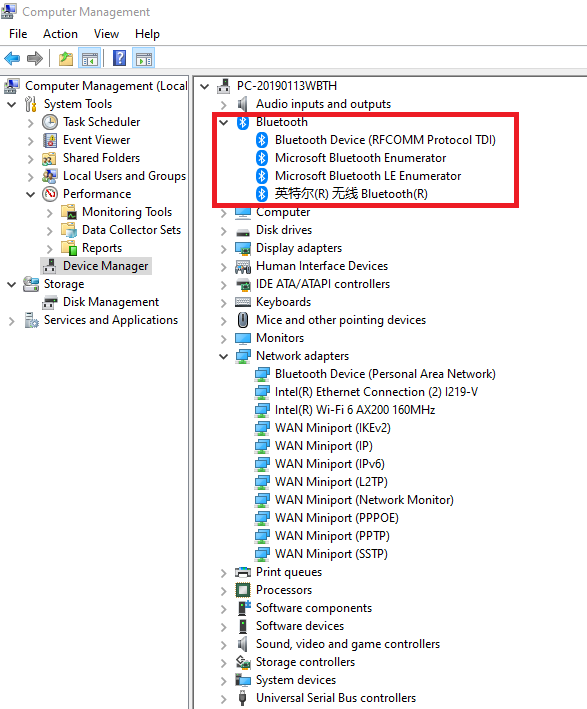Expand the Display adapters category
The height and width of the screenshot is (709, 587).
[x=223, y=249]
